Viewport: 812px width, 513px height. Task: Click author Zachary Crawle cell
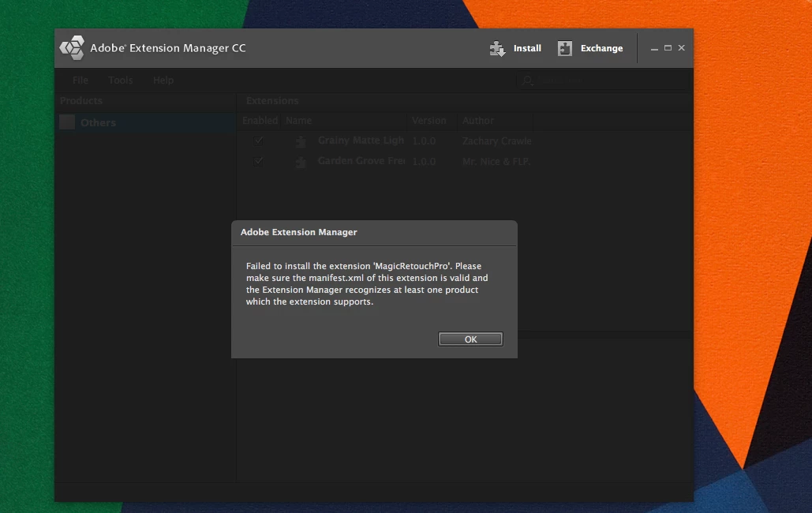[x=496, y=141]
